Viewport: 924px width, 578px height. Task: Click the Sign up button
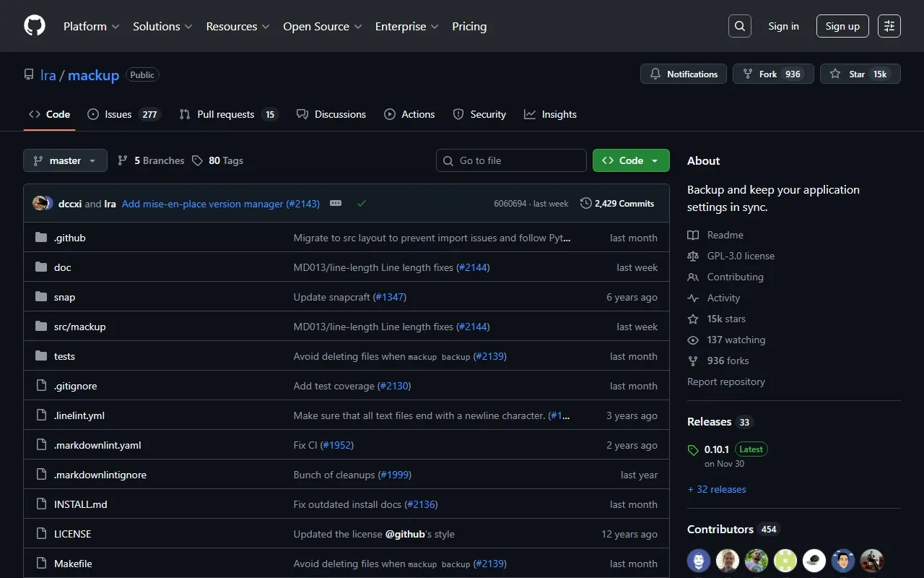pyautogui.click(x=842, y=26)
